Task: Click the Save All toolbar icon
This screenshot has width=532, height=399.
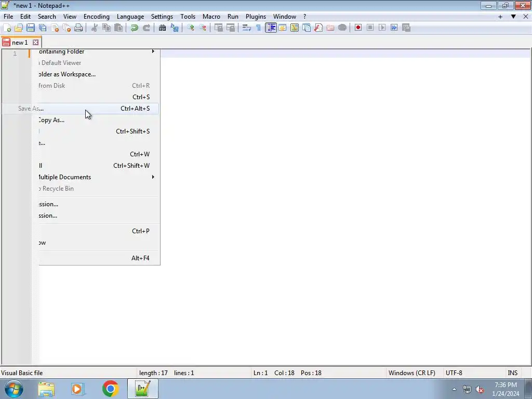Action: pos(43,28)
